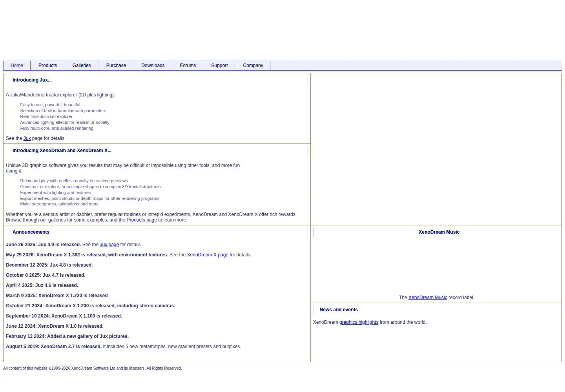The image size is (565, 392).
Task: Visit the XenoDream Music record label link
Action: [x=428, y=298]
